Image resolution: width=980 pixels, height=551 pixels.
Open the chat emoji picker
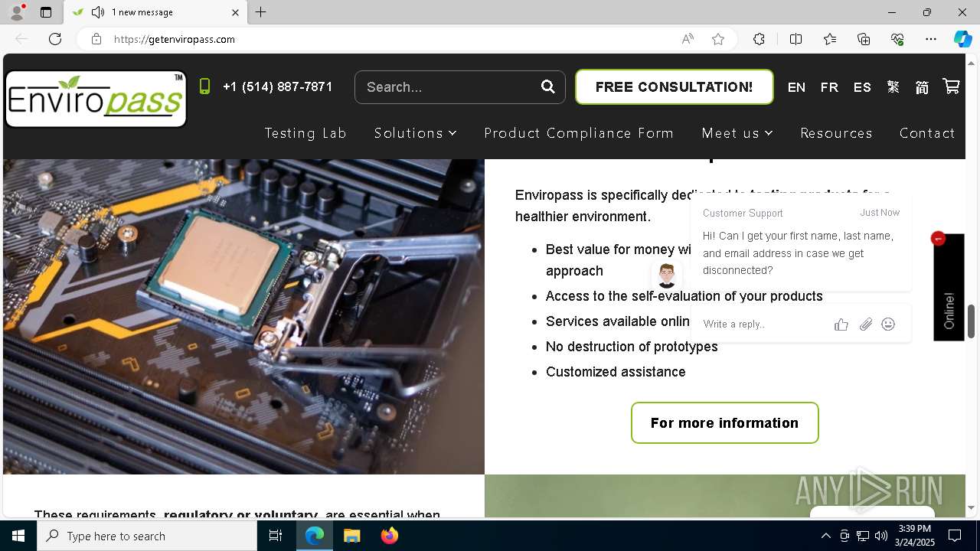tap(888, 324)
